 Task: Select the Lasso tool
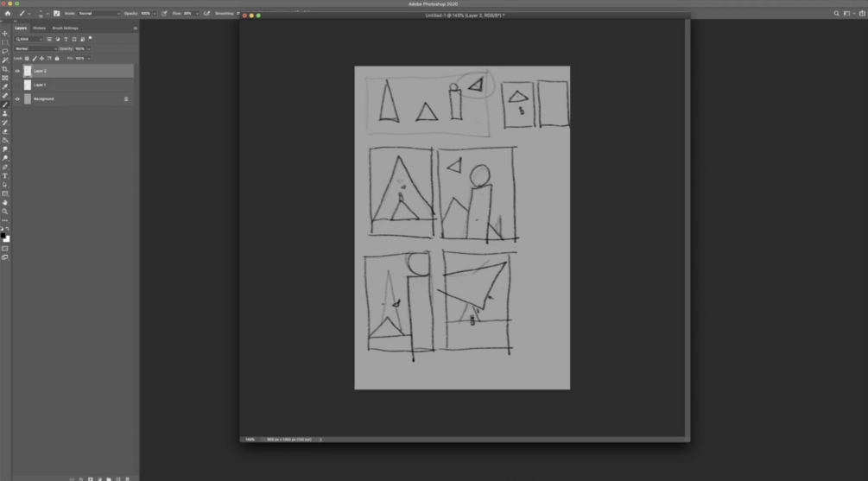5,52
